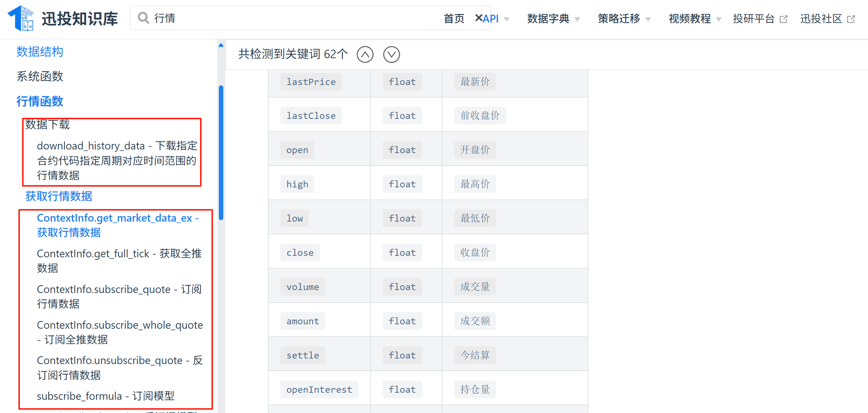868x413 pixels.
Task: Jump to next keyword match arrow
Action: (391, 54)
